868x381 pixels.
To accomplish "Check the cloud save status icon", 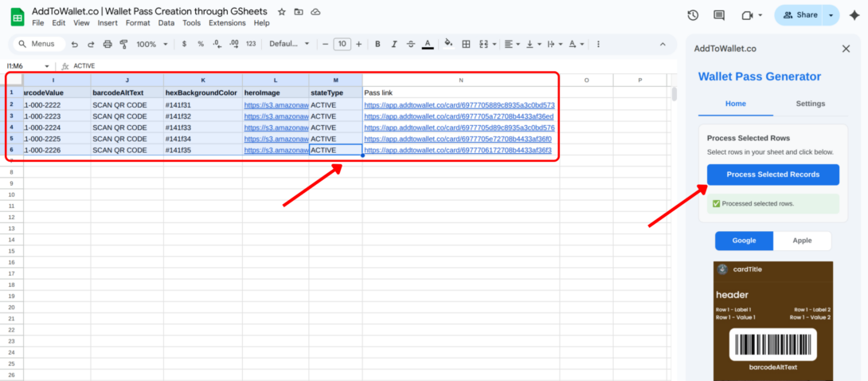I will [315, 12].
